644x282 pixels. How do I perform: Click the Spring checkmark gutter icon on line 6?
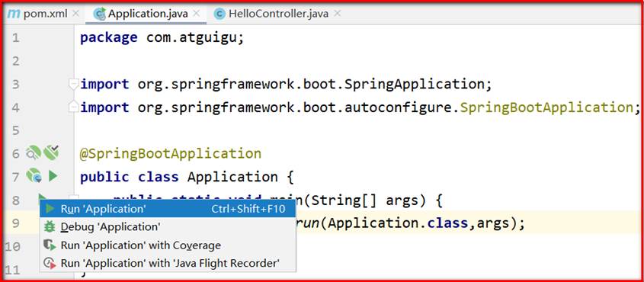click(52, 152)
